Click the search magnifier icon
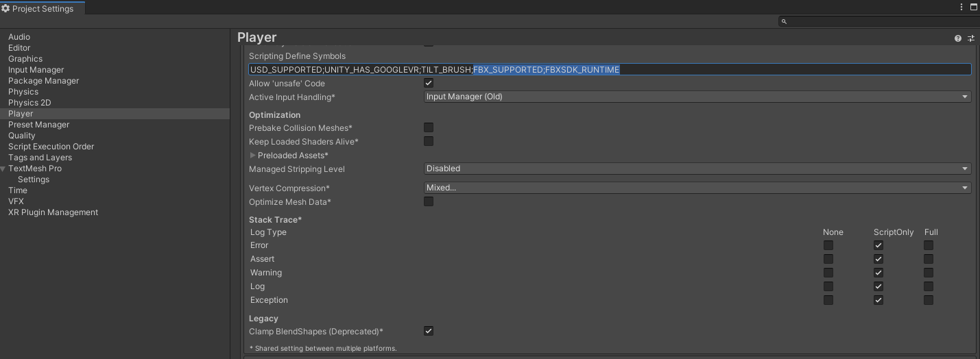The height and width of the screenshot is (359, 980). 785,21
